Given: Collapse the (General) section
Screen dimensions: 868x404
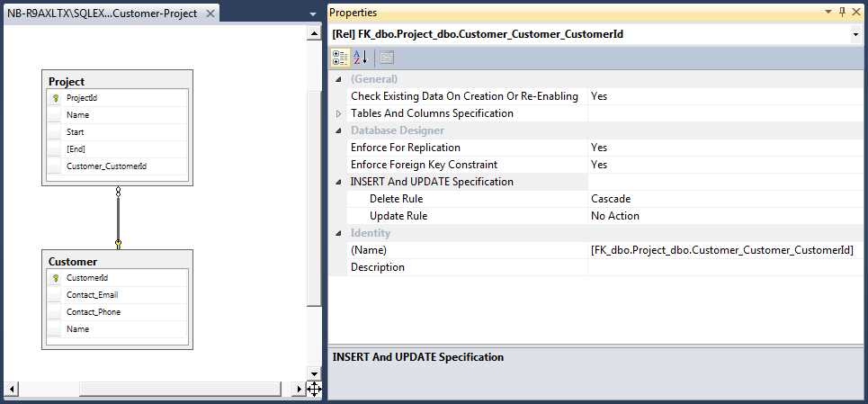Looking at the screenshot, I should click(338, 79).
